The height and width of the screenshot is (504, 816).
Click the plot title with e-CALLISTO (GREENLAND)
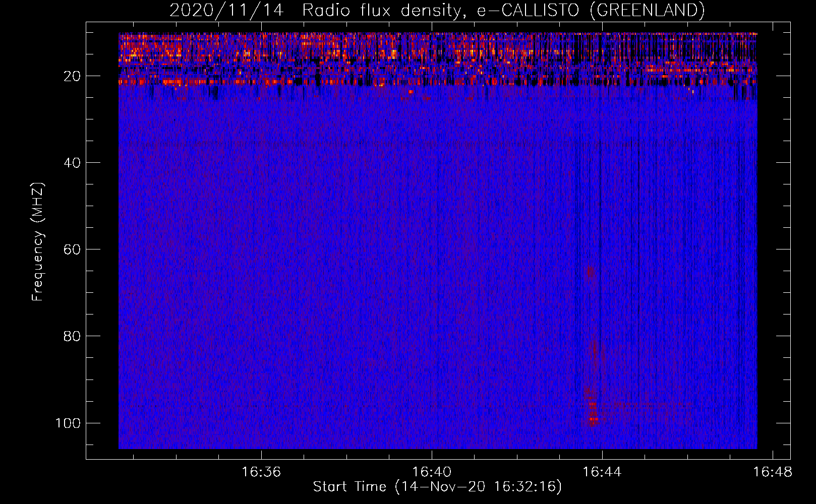(x=437, y=10)
